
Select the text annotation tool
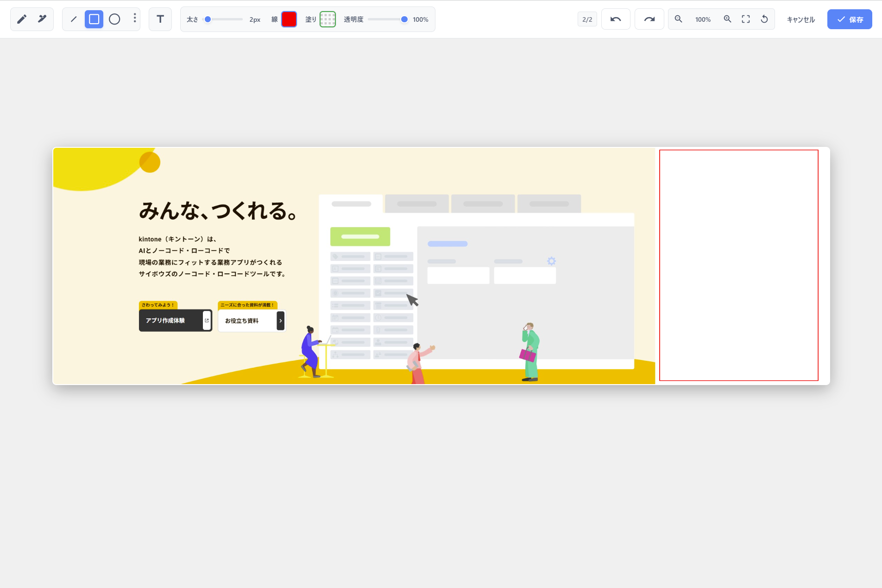pyautogui.click(x=160, y=19)
